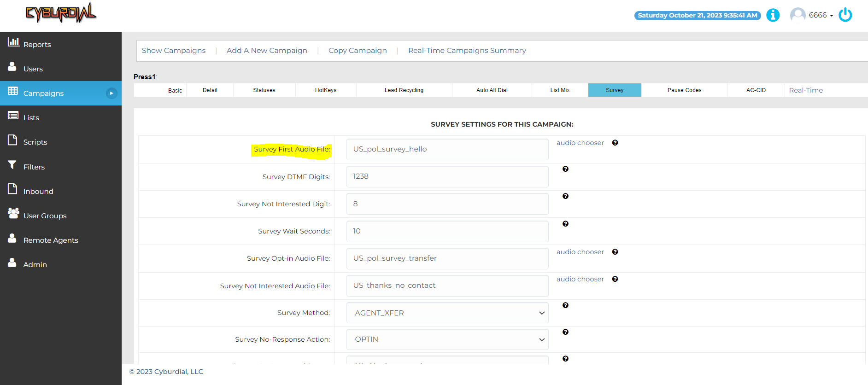
Task: Open the Survey Method dropdown
Action: coord(447,313)
